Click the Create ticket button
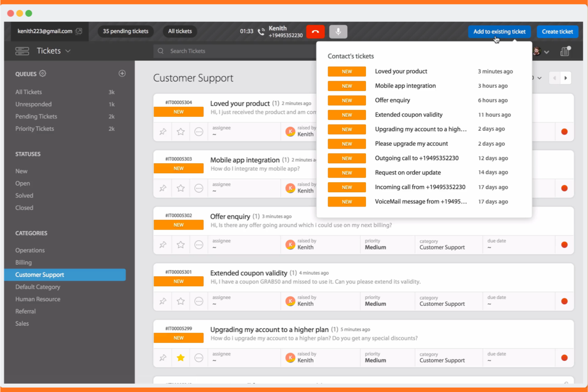Viewport: 588px width, 392px height. pos(557,31)
